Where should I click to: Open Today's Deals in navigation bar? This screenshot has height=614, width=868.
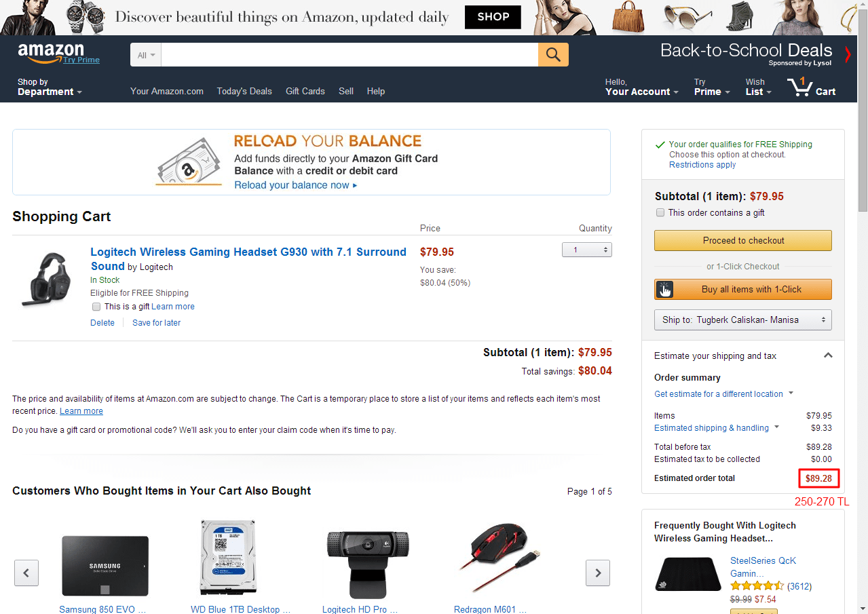[x=244, y=91]
